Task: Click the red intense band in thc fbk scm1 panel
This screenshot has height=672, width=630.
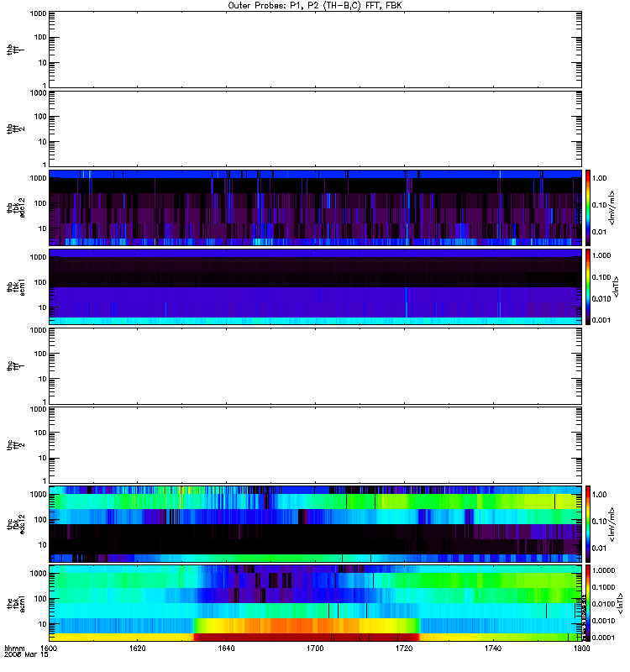Action: 307,637
